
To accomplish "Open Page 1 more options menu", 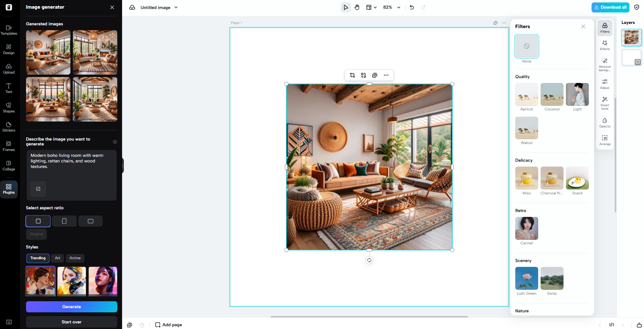I will coord(504,23).
